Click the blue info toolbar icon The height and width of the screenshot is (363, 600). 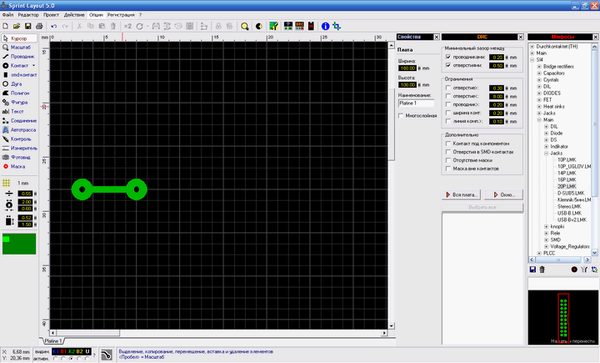(325, 26)
